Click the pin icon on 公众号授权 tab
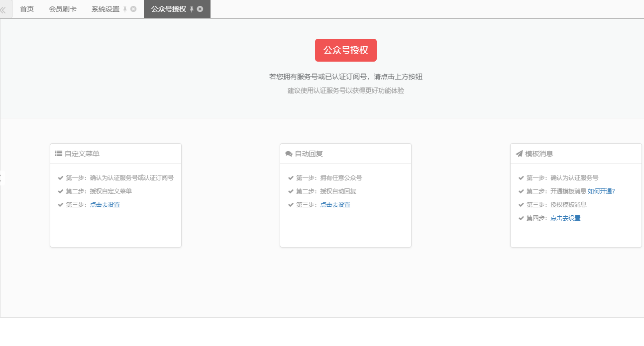This screenshot has width=644, height=346. point(192,9)
